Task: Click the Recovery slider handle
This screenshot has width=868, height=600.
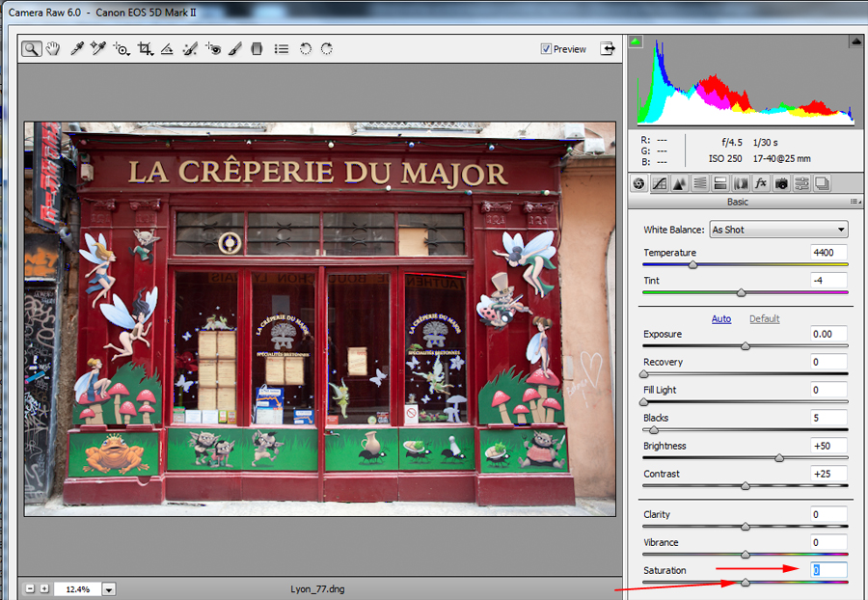Action: pyautogui.click(x=644, y=374)
